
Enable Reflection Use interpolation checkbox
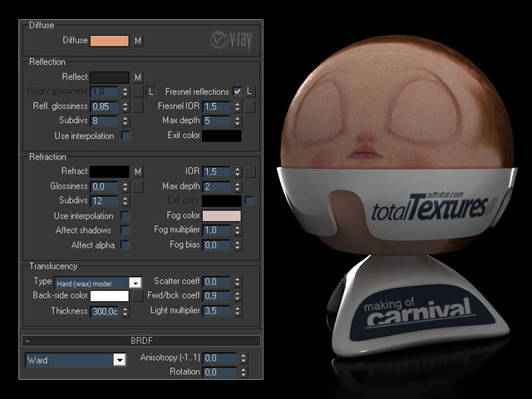point(126,135)
